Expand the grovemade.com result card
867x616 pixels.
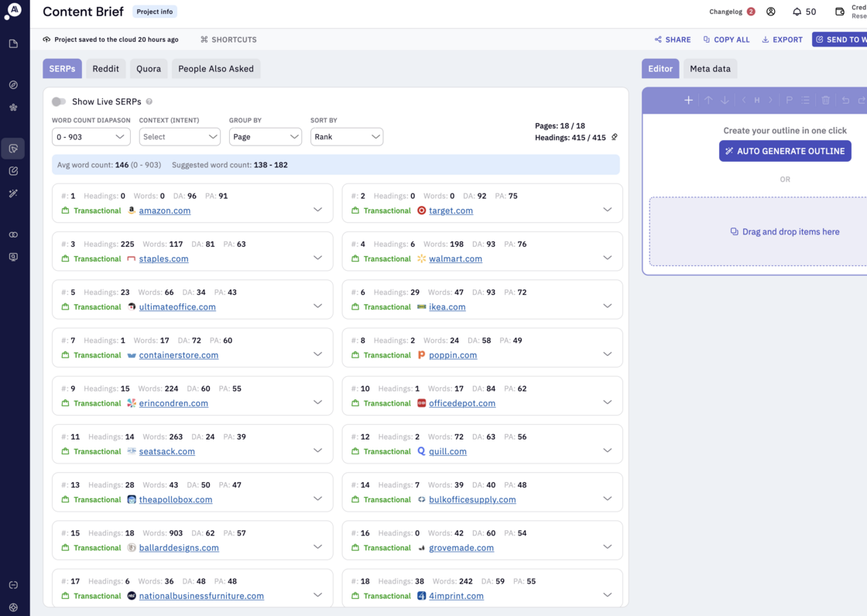(x=608, y=546)
